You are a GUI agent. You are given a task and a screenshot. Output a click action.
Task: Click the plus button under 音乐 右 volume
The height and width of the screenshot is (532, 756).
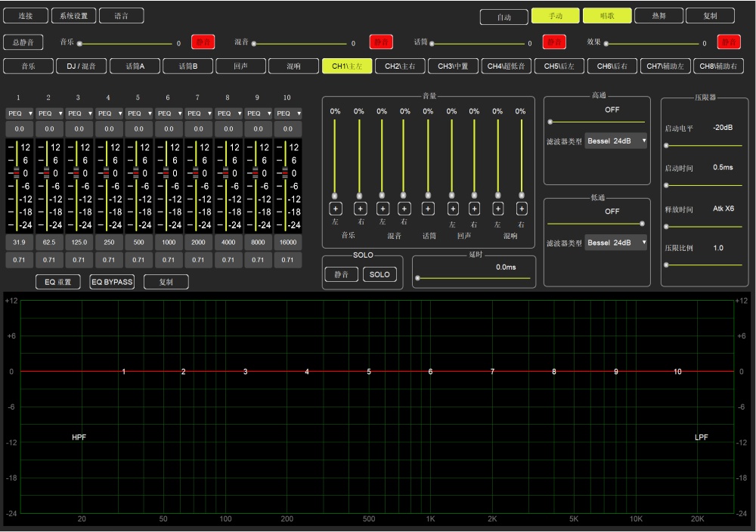tap(360, 209)
